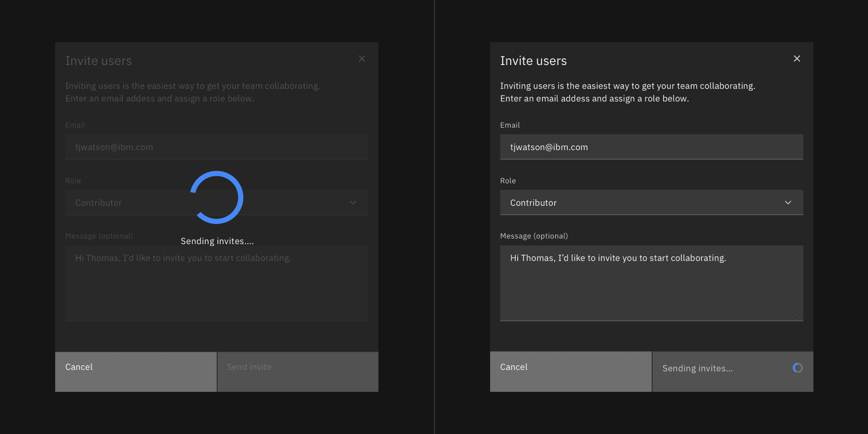Click the Role dropdown chevron in the left modal
Image resolution: width=868 pixels, height=434 pixels.
(353, 203)
